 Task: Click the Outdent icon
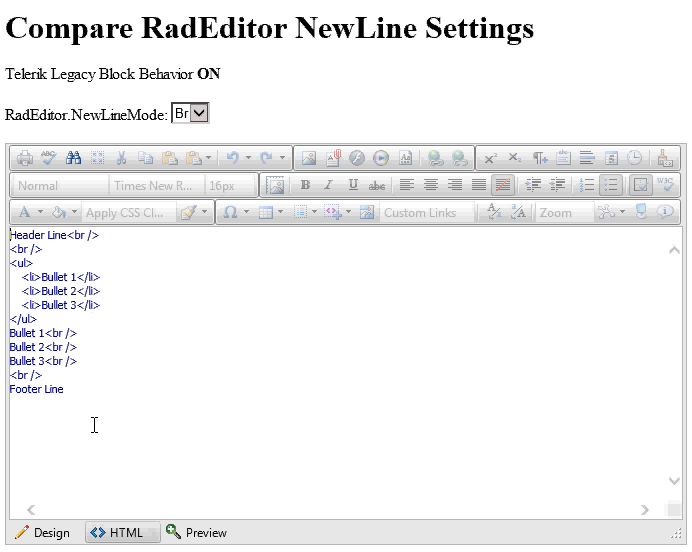click(558, 185)
